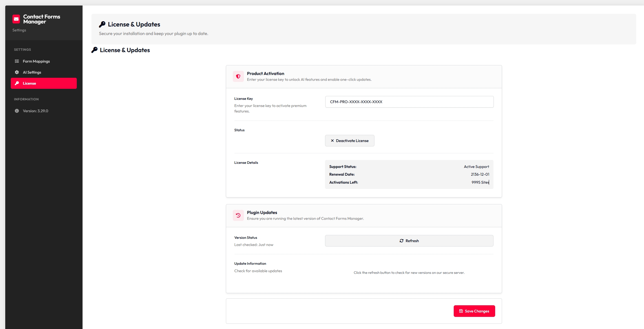The height and width of the screenshot is (329, 644).
Task: Click the save disk icon on Save Changes
Action: pos(461,311)
